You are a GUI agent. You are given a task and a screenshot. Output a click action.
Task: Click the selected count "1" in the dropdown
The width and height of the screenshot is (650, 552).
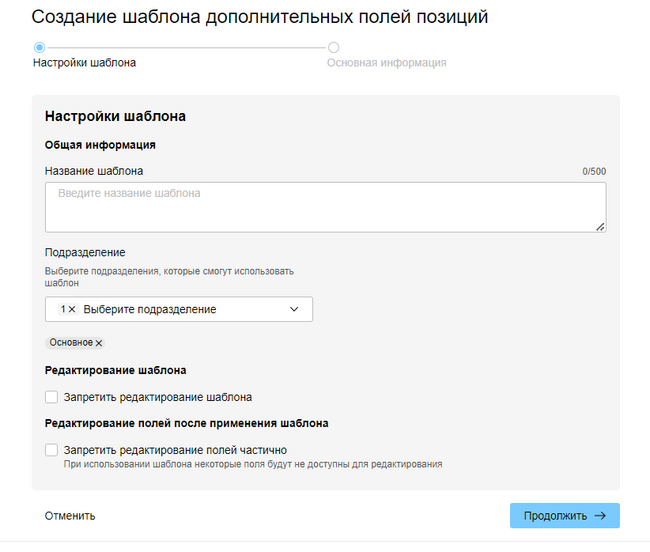tap(62, 310)
